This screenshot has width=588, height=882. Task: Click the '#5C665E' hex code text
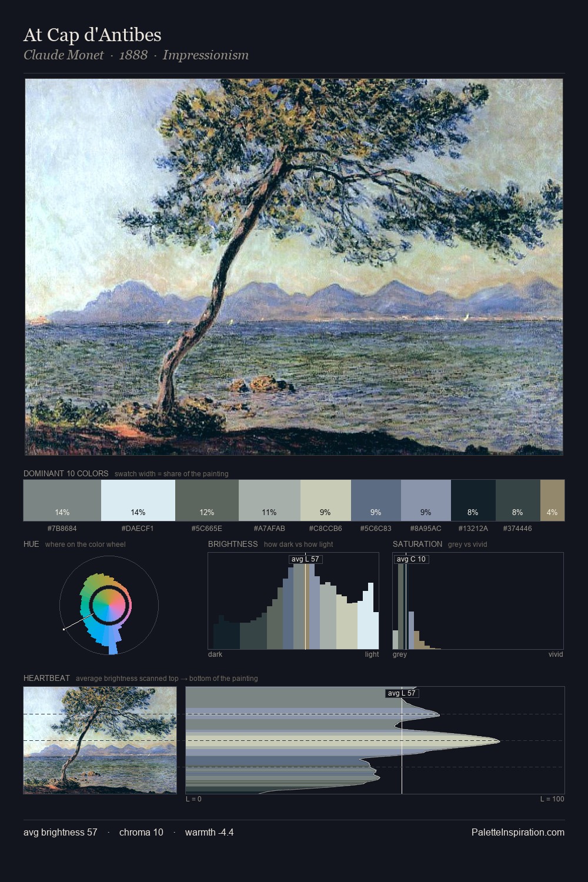[207, 528]
